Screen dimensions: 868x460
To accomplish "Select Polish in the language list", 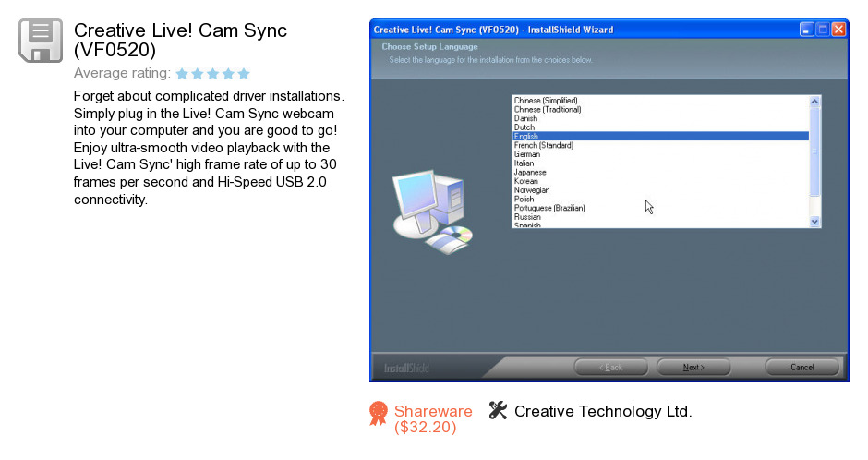I will 660,200.
